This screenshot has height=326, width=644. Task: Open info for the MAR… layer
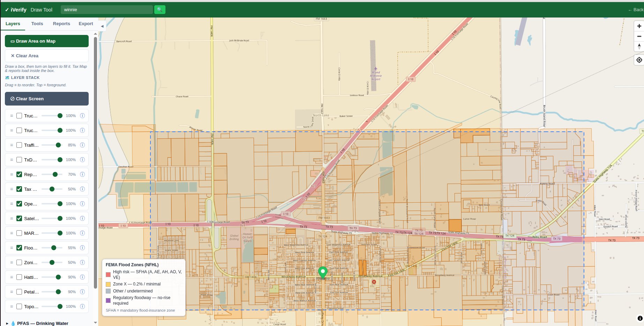coord(82,233)
